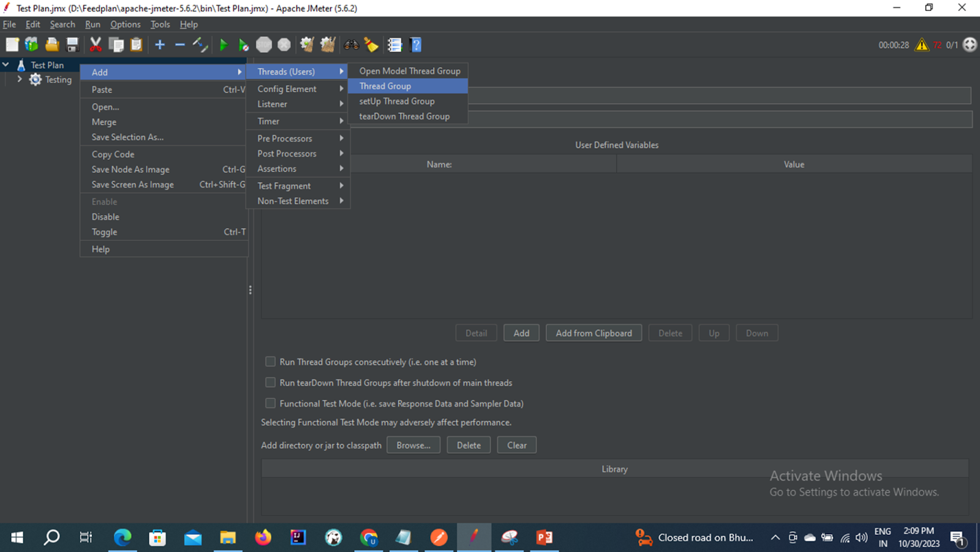The width and height of the screenshot is (980, 552).
Task: Check Run tearDown Thread Groups after shutdown
Action: coord(270,382)
